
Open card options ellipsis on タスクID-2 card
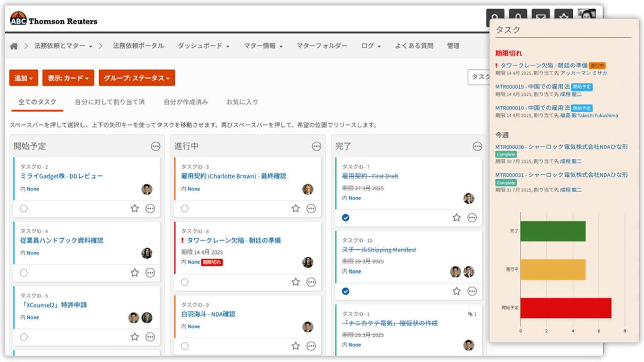[150, 209]
